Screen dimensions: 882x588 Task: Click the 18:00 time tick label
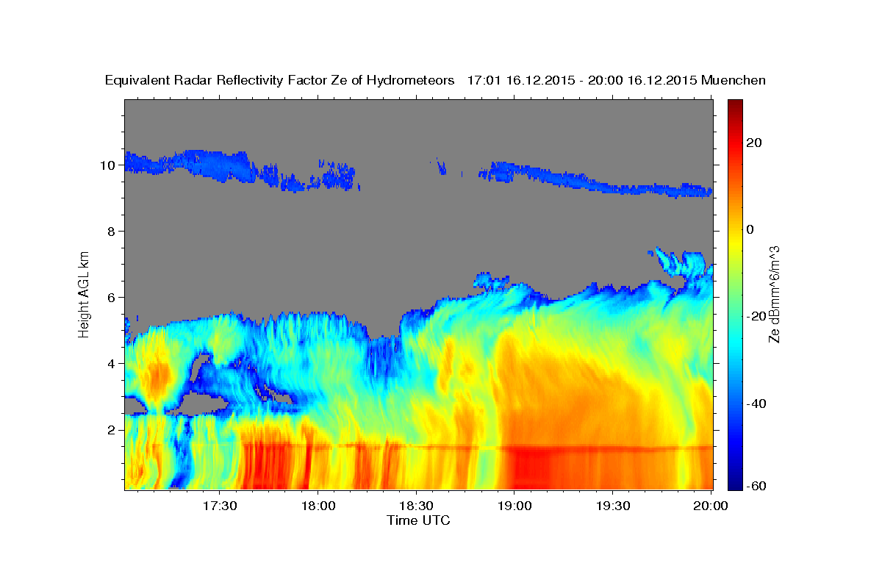coord(318,506)
